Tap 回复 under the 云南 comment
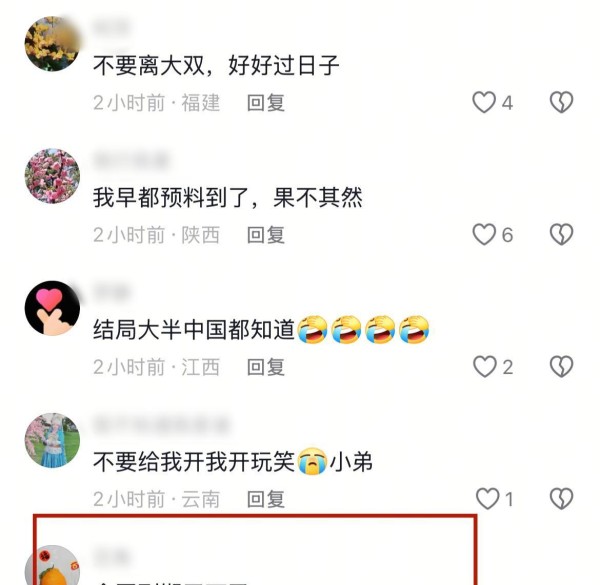 [x=266, y=499]
